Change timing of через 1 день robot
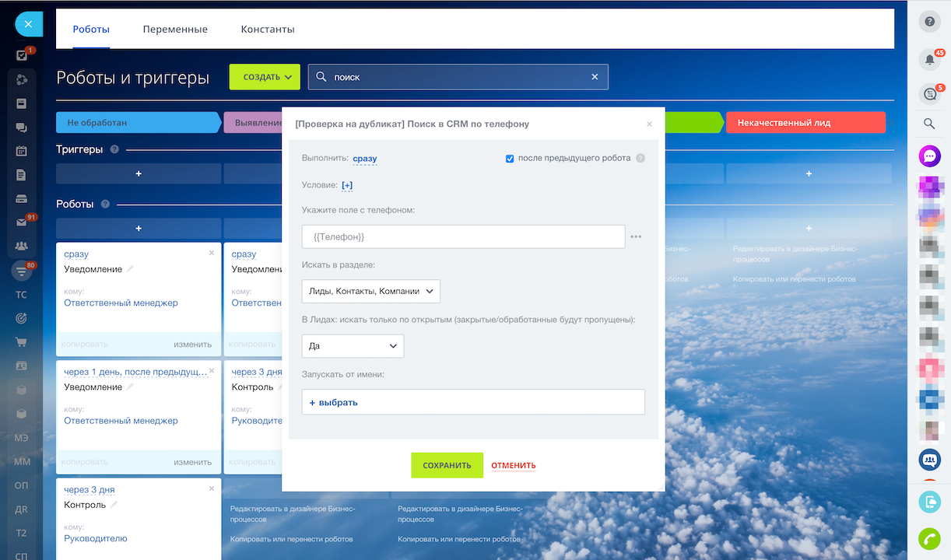 (135, 372)
